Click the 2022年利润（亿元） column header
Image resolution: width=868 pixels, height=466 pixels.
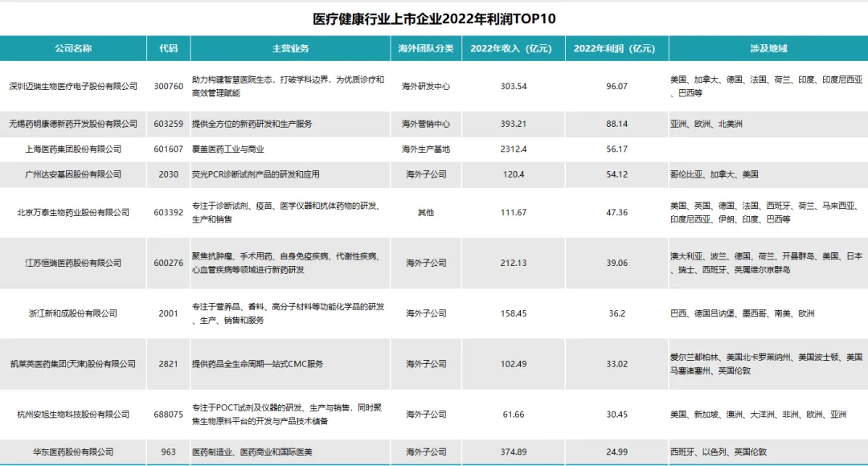tap(616, 48)
